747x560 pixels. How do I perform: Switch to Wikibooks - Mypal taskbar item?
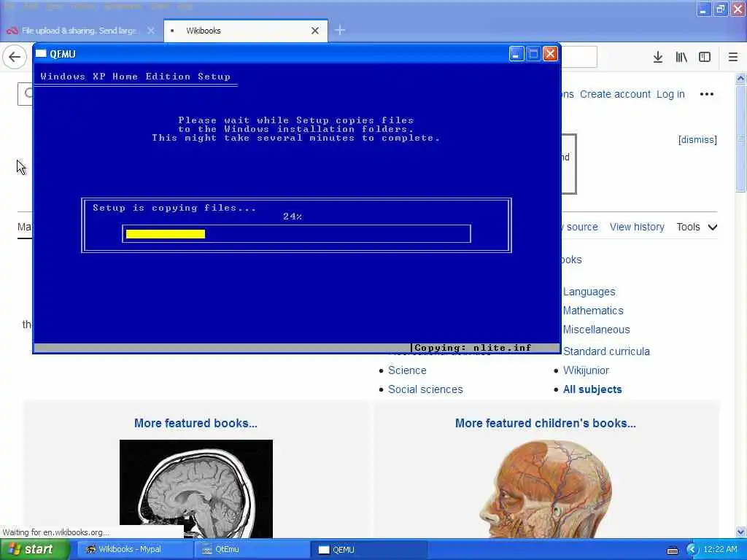(135, 550)
